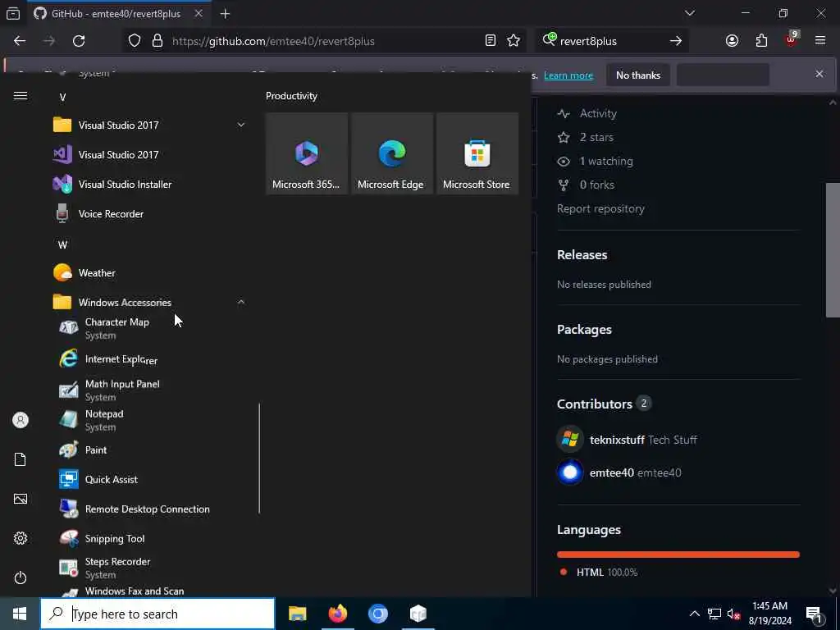Click the Windows Start button
This screenshot has width=840, height=630.
20,614
